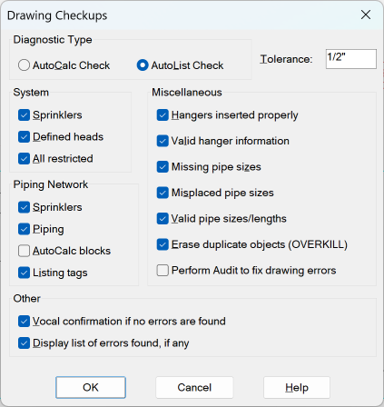Toggle Misplaced pipe sizes checkbox
384x407 pixels.
[x=162, y=193]
